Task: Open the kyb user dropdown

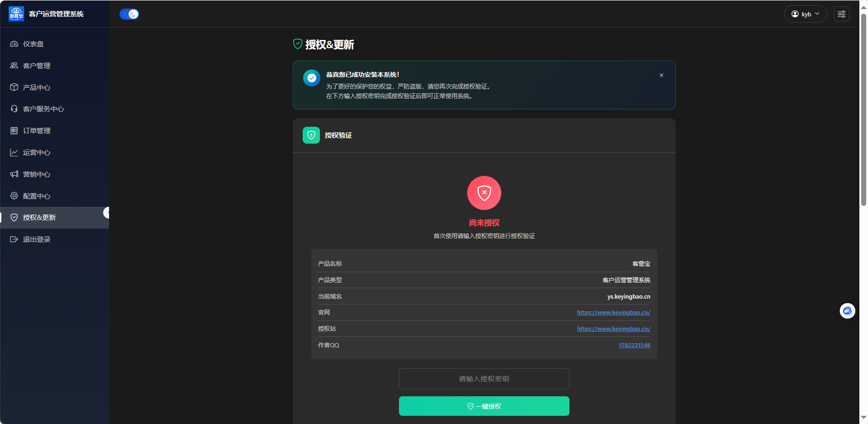Action: (805, 14)
